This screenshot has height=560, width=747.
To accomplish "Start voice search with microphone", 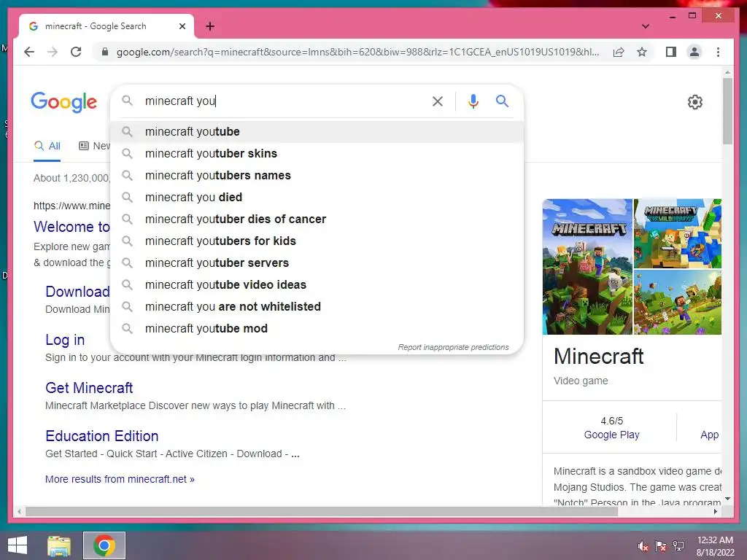I will click(x=473, y=101).
